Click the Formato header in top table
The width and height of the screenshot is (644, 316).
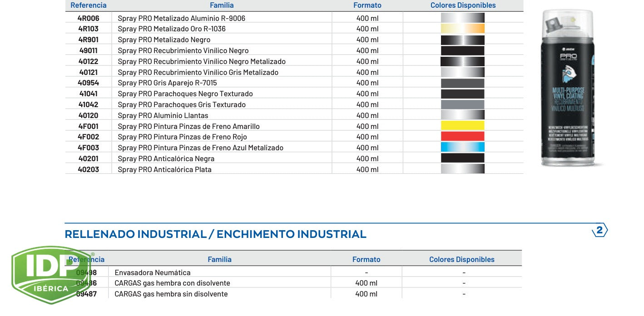click(x=367, y=5)
